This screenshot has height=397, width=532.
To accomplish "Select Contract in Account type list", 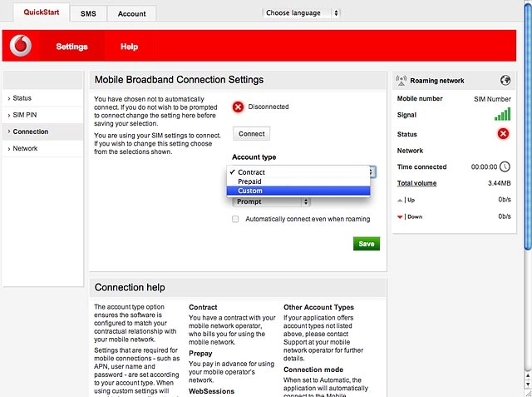I will coord(298,172).
